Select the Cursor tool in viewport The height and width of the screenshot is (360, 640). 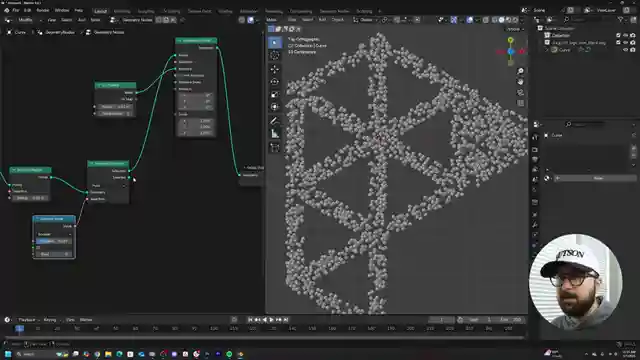coord(275,55)
